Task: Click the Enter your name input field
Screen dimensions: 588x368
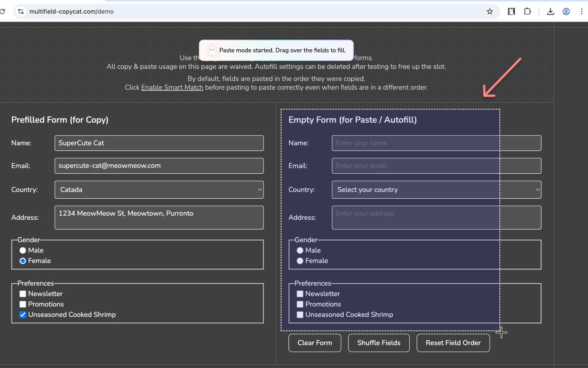Action: (436, 143)
